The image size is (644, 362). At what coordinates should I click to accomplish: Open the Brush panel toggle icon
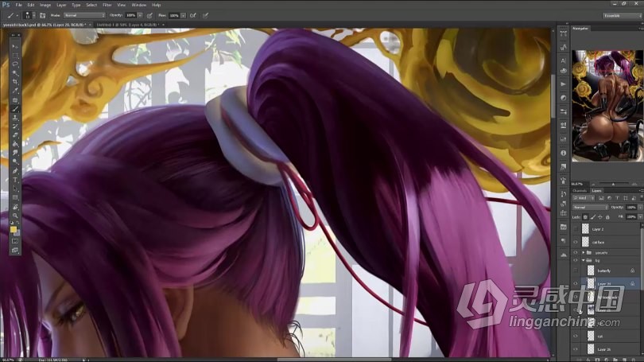point(42,16)
